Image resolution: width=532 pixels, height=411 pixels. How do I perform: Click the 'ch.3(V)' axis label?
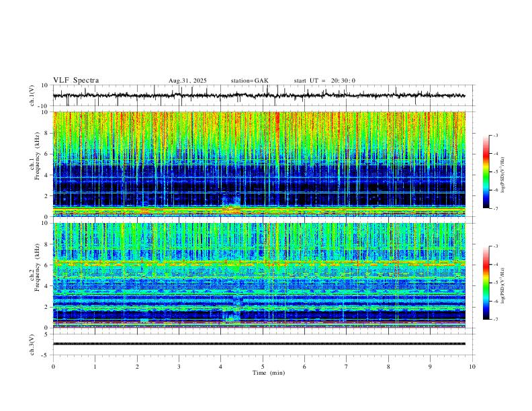(32, 345)
